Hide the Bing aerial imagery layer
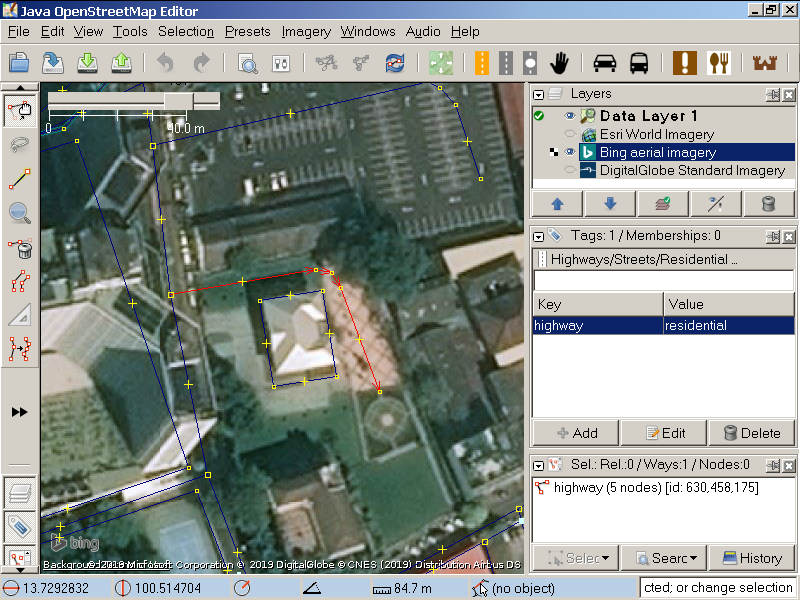The width and height of the screenshot is (800, 600). [570, 152]
